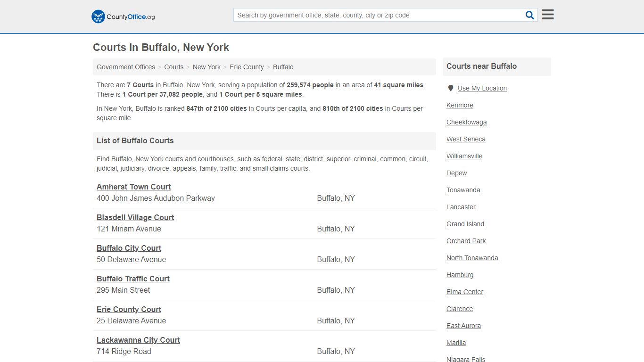Open Williamsville courts link
The image size is (644, 362).
point(464,156)
